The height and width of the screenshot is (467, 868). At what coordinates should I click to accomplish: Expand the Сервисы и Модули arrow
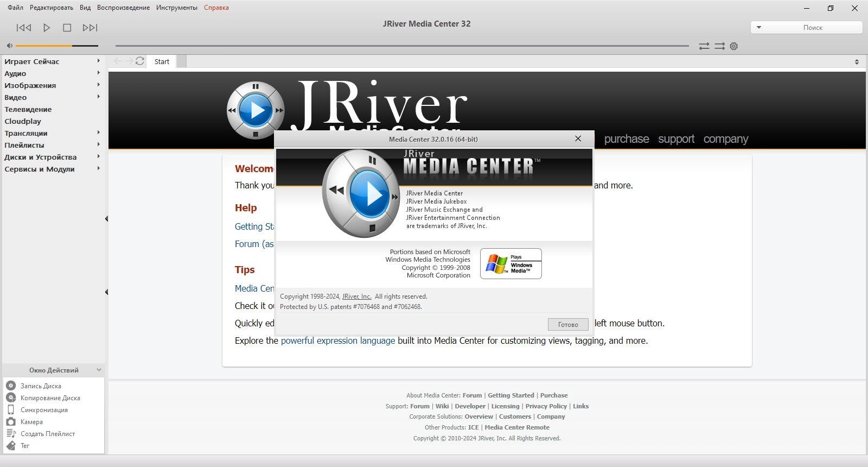(98, 168)
